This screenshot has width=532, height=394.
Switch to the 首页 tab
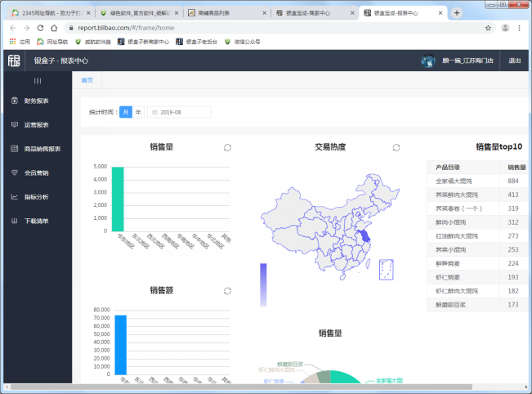[87, 80]
